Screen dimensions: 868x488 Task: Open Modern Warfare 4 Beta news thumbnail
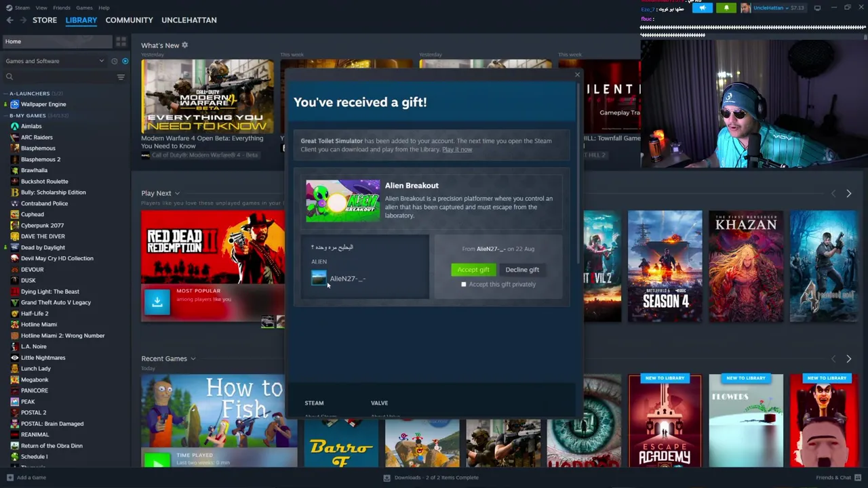[208, 96]
